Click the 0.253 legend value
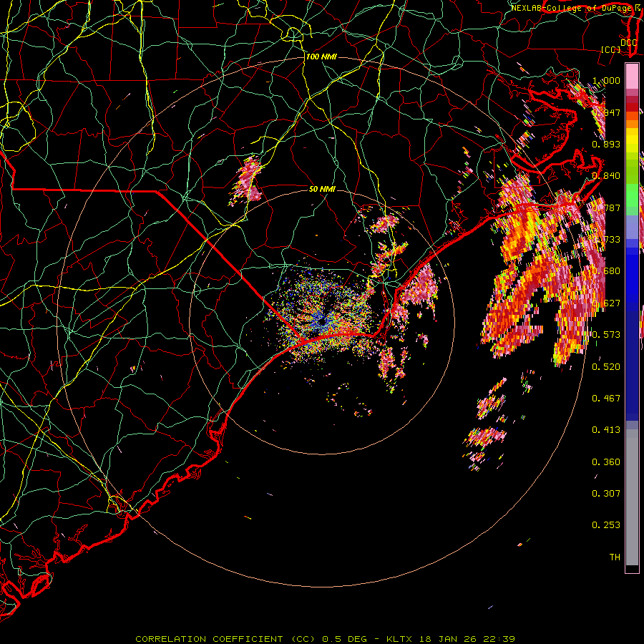644x644 pixels. (606, 525)
